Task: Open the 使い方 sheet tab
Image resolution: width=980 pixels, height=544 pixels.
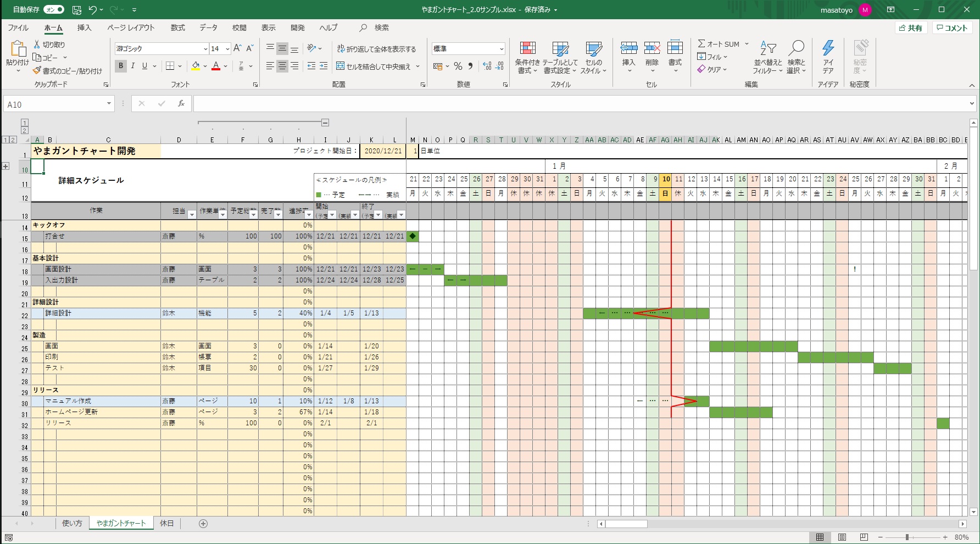Action: (x=72, y=523)
